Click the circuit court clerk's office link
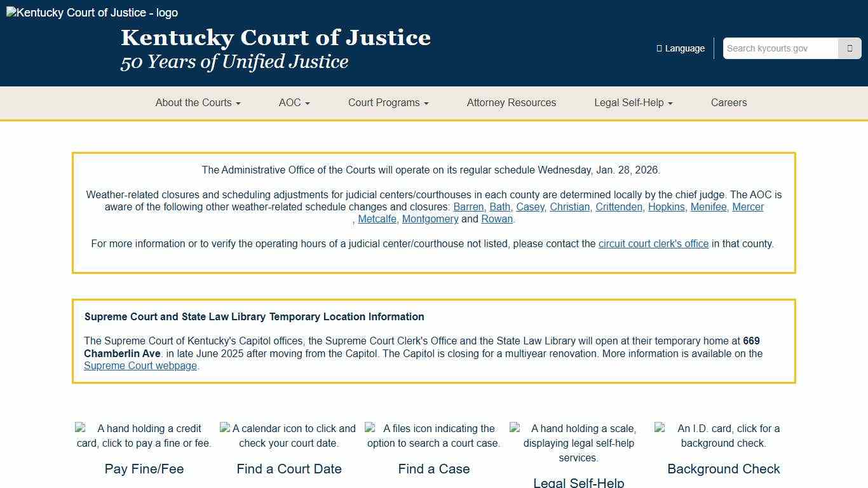Viewport: 868px width, 488px height. [653, 243]
